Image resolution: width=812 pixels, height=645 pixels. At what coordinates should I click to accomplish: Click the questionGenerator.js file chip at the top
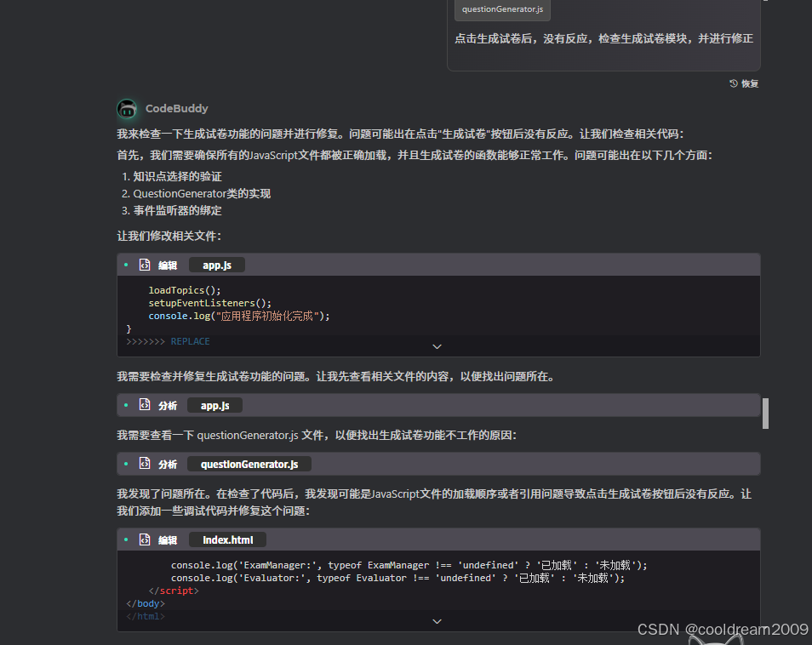[x=502, y=10]
